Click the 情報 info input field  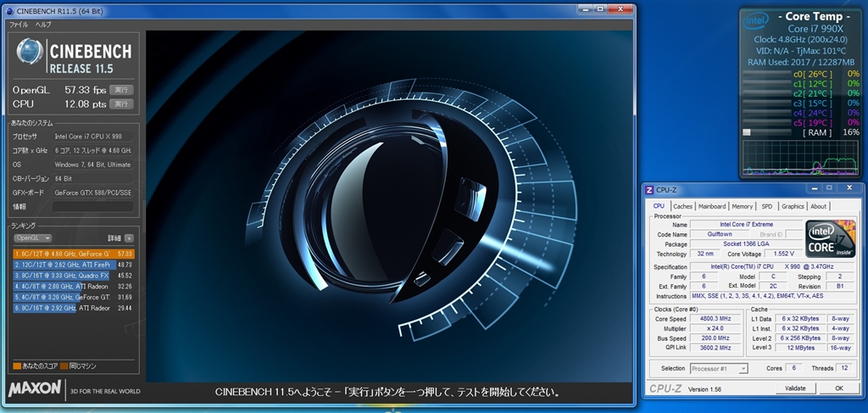pos(93,206)
